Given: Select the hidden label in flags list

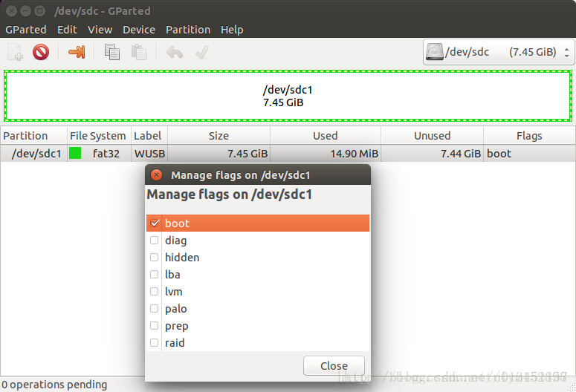Looking at the screenshot, I should point(182,258).
